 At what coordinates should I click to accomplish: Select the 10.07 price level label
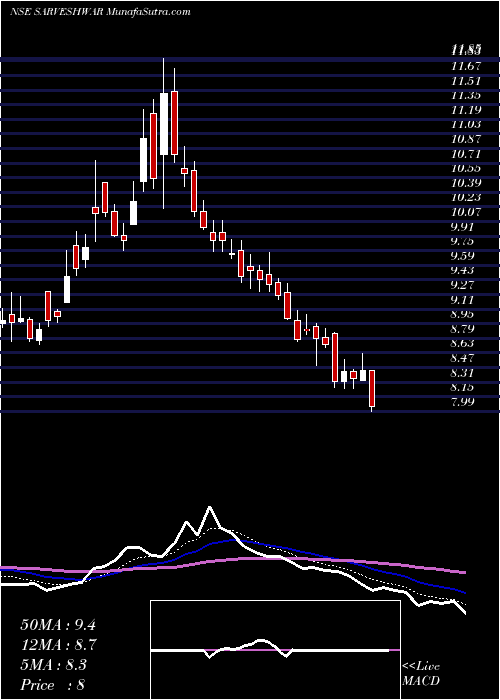click(x=466, y=212)
